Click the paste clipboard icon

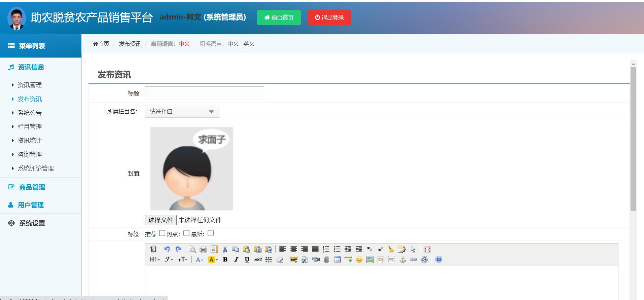(247, 249)
